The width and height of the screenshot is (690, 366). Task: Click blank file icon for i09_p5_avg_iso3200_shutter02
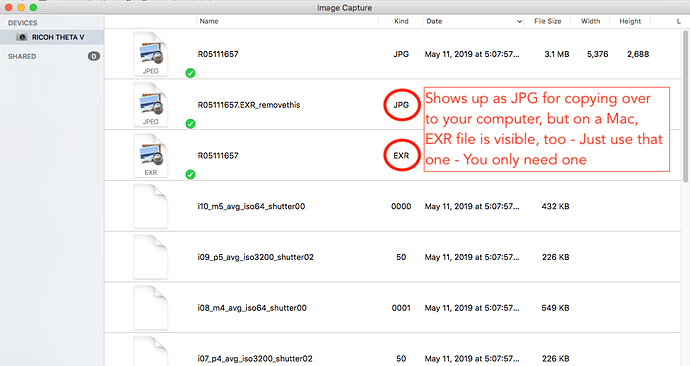tap(151, 257)
